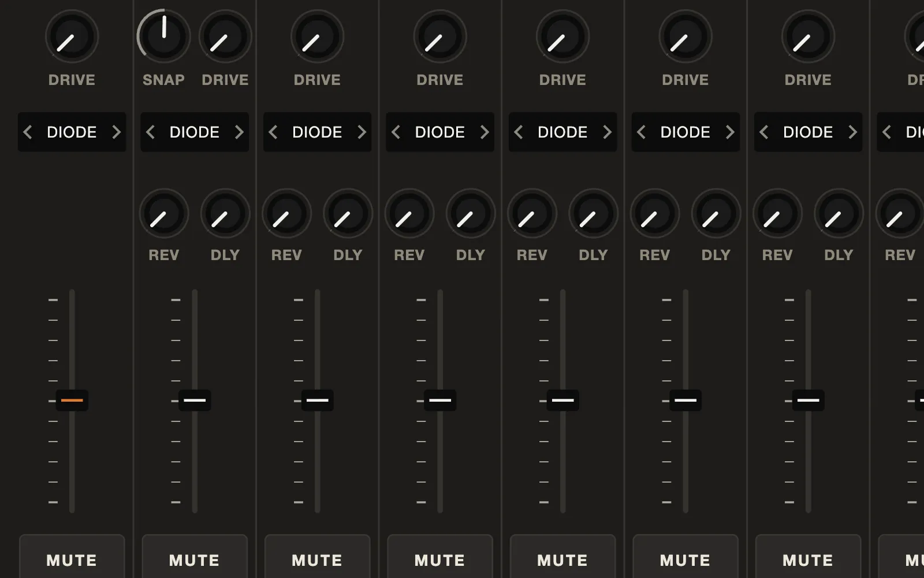Click the DRIVE knob beside the SNAP knob
Screen dimensions: 924x578
coord(225,36)
